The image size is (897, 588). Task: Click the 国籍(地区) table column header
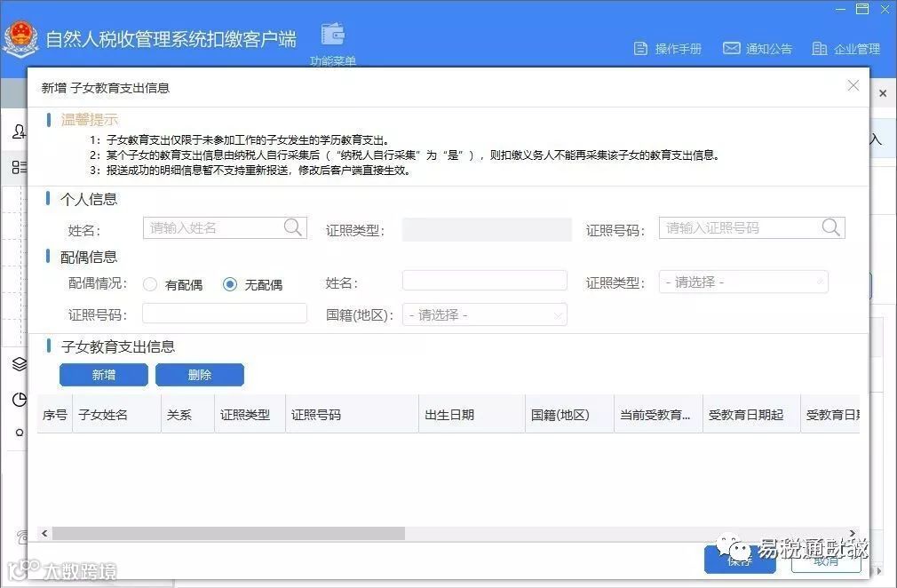[570, 414]
